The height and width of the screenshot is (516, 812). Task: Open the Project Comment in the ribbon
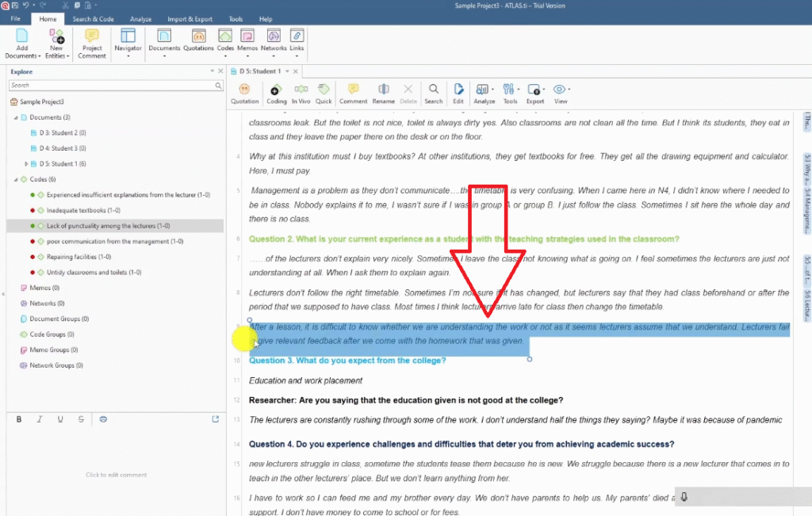[92, 44]
